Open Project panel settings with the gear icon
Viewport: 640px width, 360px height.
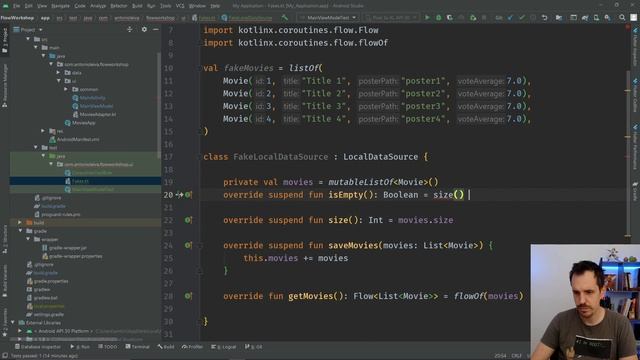pyautogui.click(x=144, y=29)
